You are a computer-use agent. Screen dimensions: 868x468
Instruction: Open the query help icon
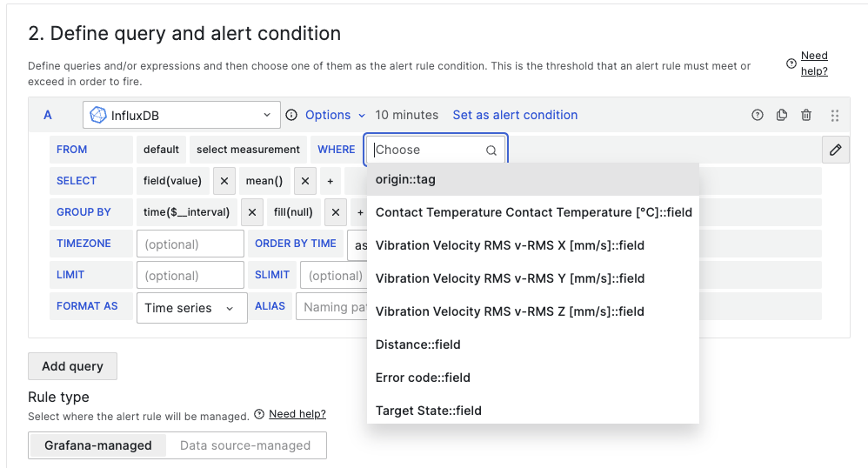(x=758, y=115)
